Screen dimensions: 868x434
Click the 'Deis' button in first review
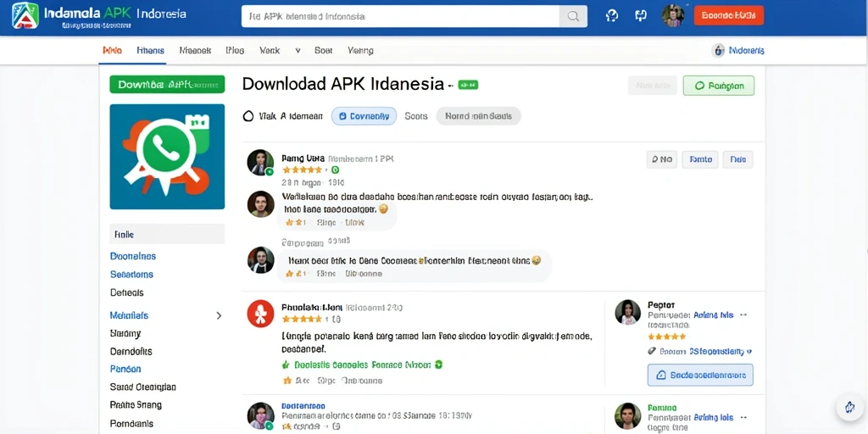[738, 159]
